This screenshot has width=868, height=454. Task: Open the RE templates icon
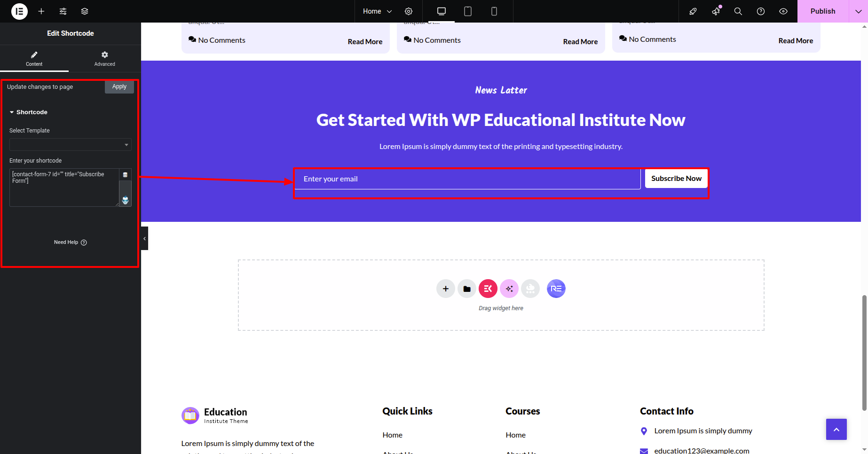556,289
